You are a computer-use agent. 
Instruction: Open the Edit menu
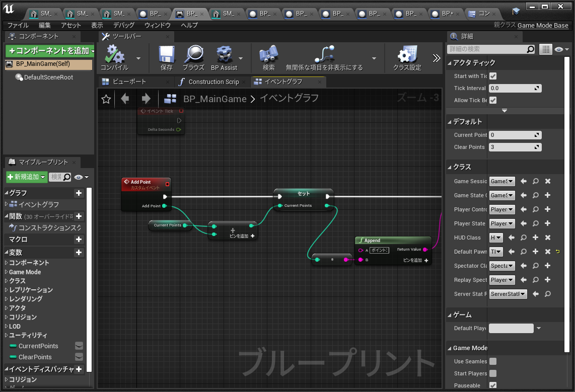[45, 25]
